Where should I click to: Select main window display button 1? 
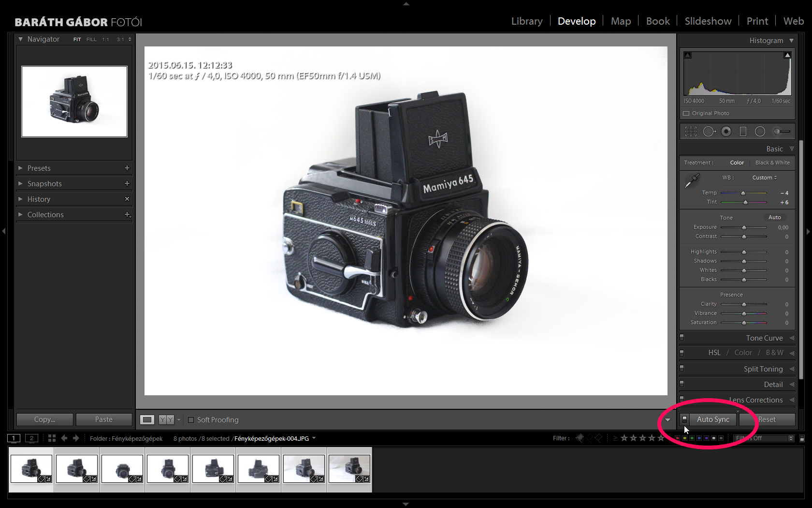pos(14,438)
